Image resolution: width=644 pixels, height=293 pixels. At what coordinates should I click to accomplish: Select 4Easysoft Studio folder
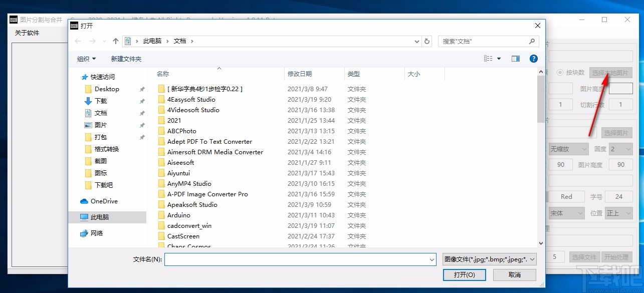pos(191,99)
